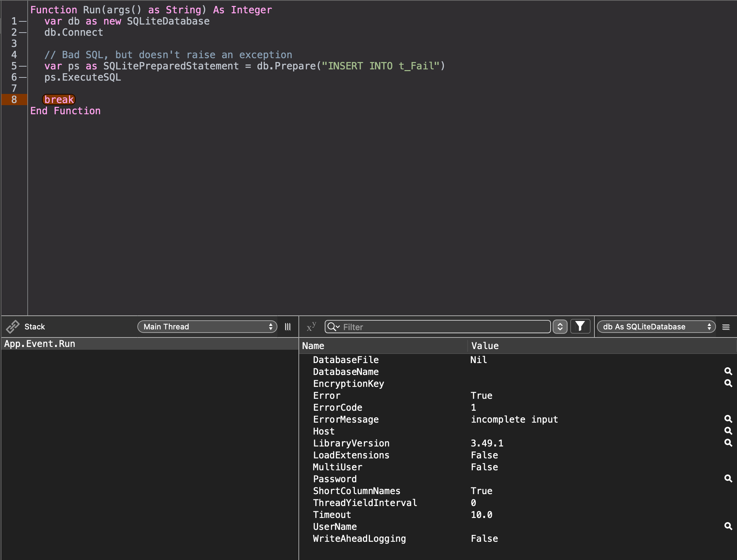Select the MultiUser variable name
Viewport: 737px width, 560px height.
click(x=338, y=467)
